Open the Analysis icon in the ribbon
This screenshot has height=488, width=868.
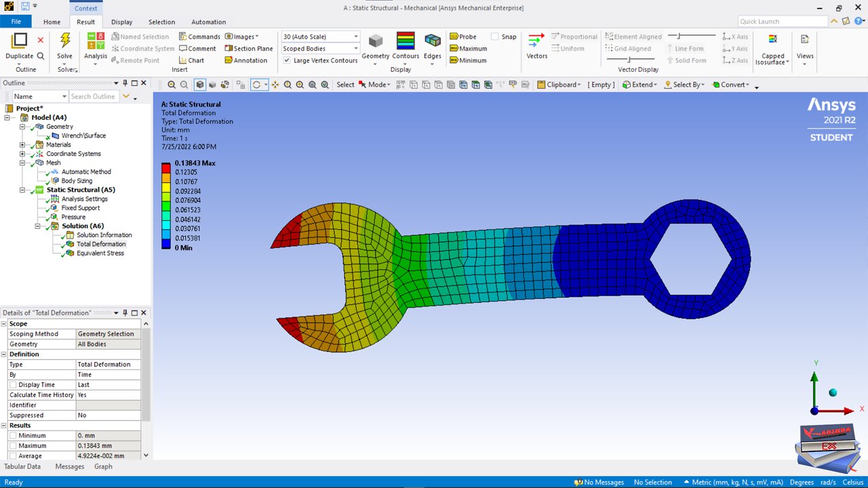click(x=96, y=41)
